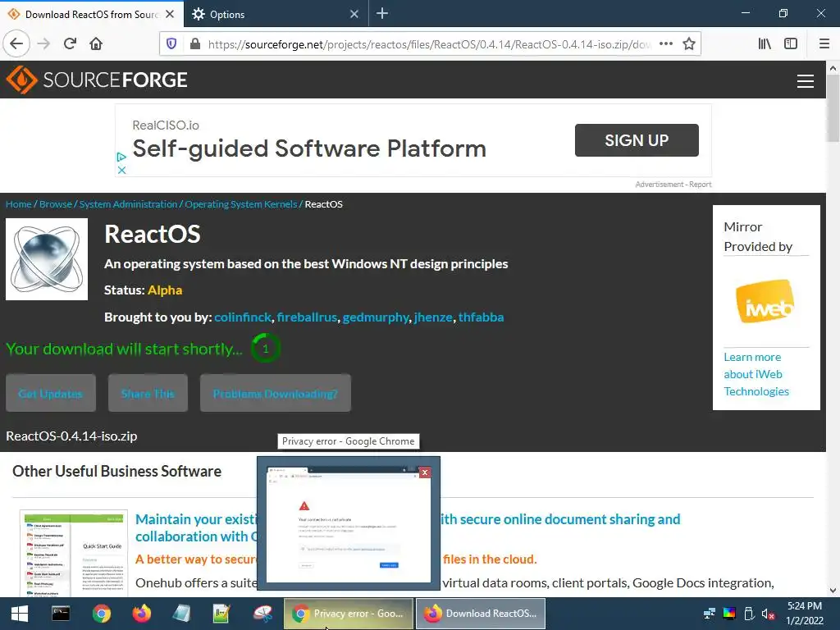Reload the current page

point(70,44)
